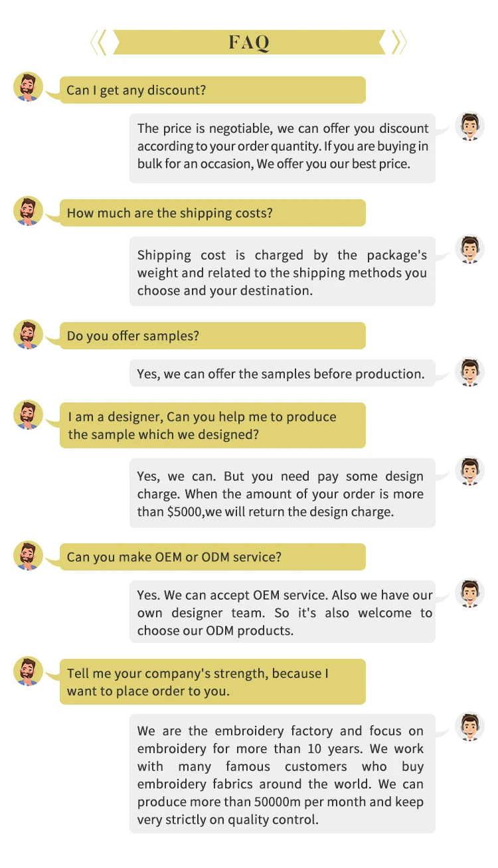The height and width of the screenshot is (868, 498).
Task: Click the left chevron arrows beside FAQ banner
Action: point(98,43)
